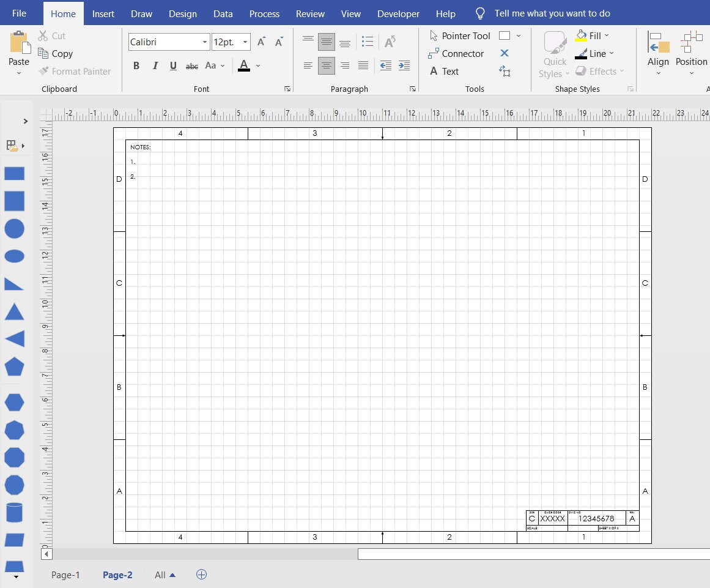
Task: Toggle strikethrough formatting
Action: [191, 65]
